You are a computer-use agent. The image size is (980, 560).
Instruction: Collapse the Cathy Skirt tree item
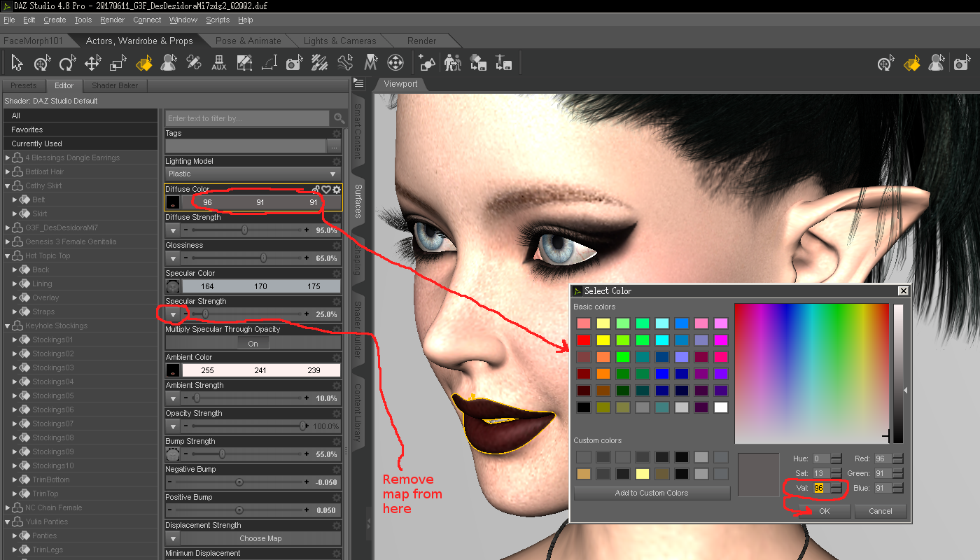coord(8,186)
